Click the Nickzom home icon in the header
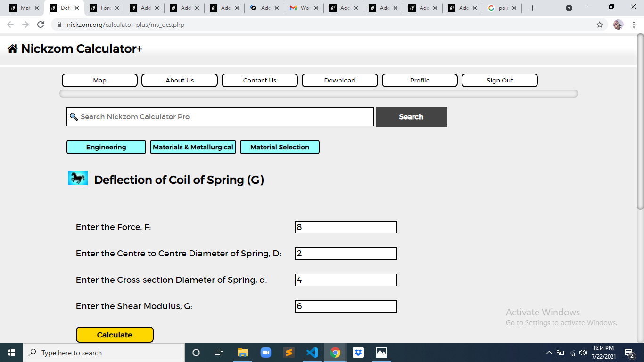 pos(13,49)
